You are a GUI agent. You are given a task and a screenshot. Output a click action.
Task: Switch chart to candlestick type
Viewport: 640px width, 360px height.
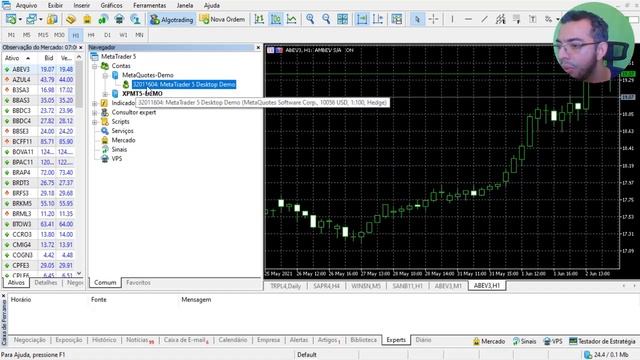[x=276, y=19]
